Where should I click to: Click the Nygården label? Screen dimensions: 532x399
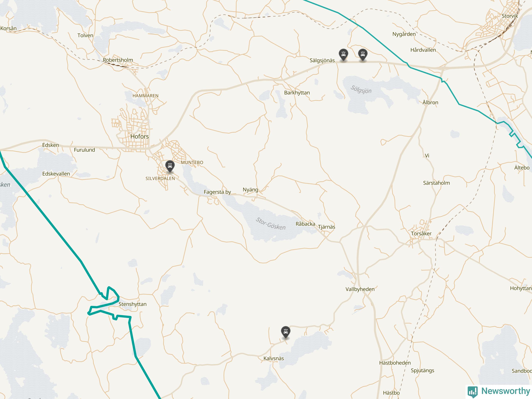[404, 34]
